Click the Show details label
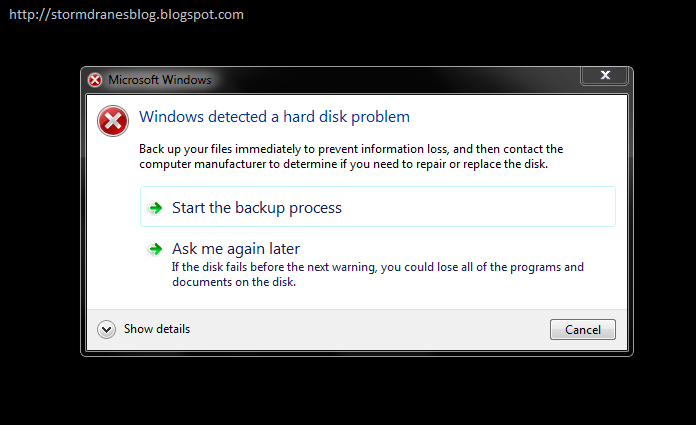The width and height of the screenshot is (696, 425). click(x=157, y=329)
